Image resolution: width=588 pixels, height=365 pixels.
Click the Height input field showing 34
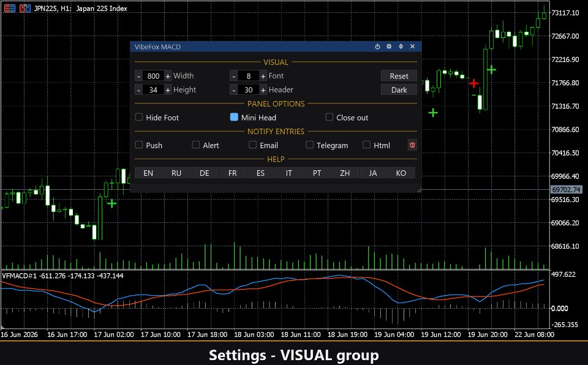pos(153,90)
